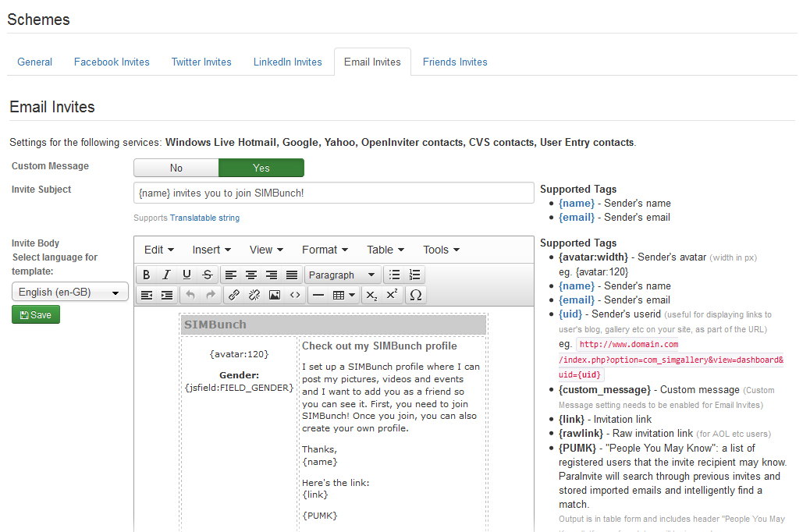Center align the text
The image size is (810, 532).
click(251, 275)
